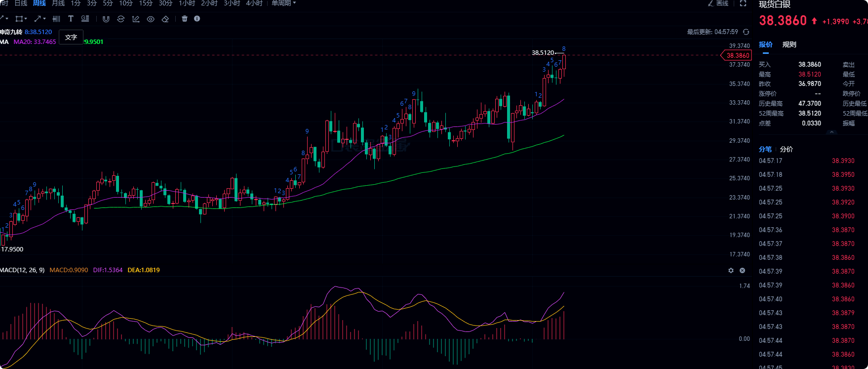Click current price tag 38.3860 on axis

pyautogui.click(x=737, y=55)
